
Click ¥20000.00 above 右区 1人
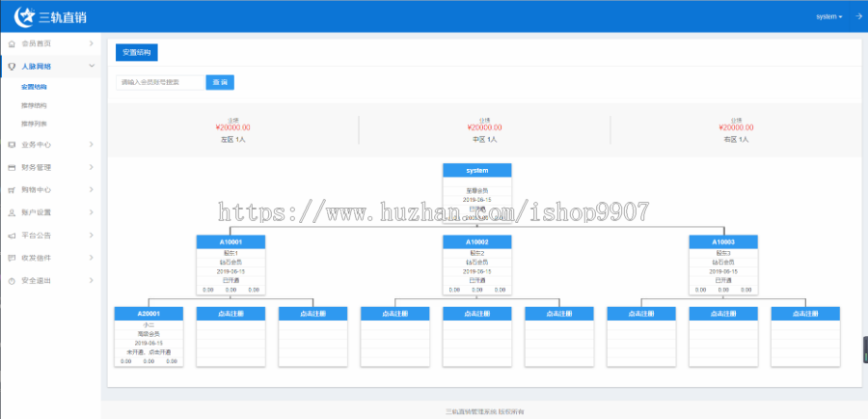[x=736, y=128]
